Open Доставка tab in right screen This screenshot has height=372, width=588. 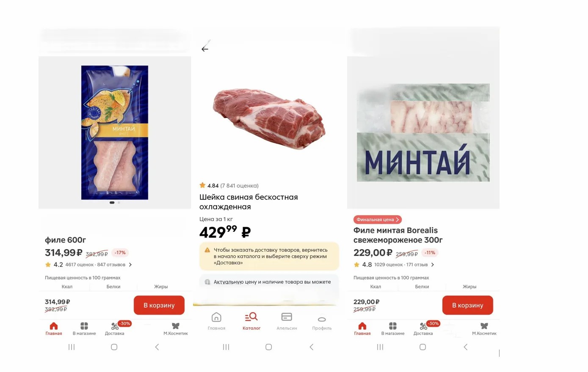[x=423, y=329]
